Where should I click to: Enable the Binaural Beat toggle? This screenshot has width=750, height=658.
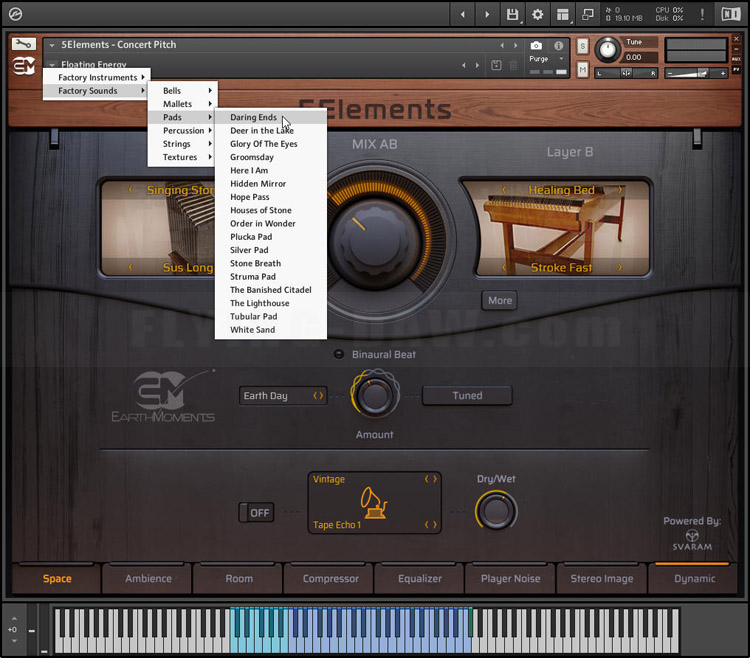[x=339, y=354]
